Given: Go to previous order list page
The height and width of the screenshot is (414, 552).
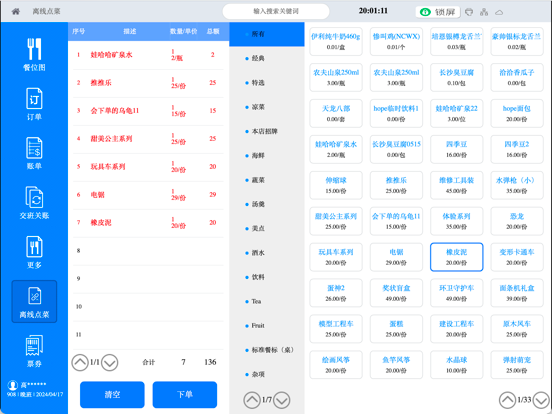Looking at the screenshot, I should [x=80, y=362].
